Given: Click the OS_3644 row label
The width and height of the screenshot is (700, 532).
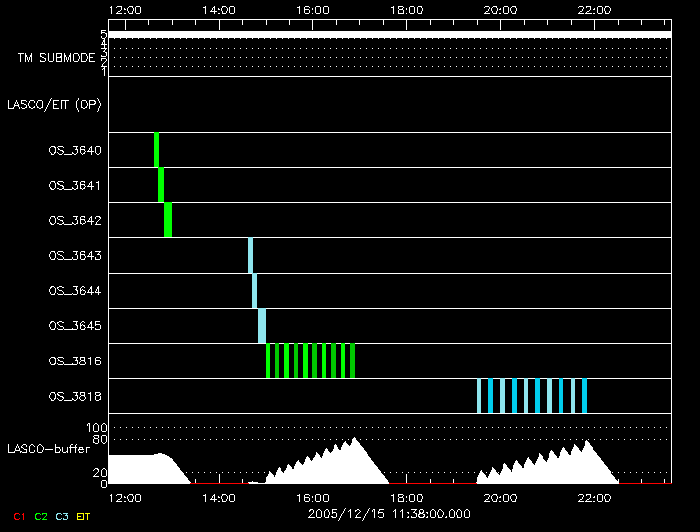Looking at the screenshot, I should (75, 291).
